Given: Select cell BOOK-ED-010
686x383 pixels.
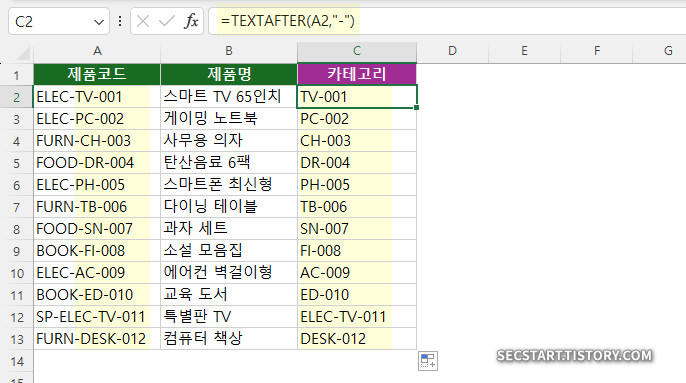Looking at the screenshot, I should pyautogui.click(x=97, y=295).
